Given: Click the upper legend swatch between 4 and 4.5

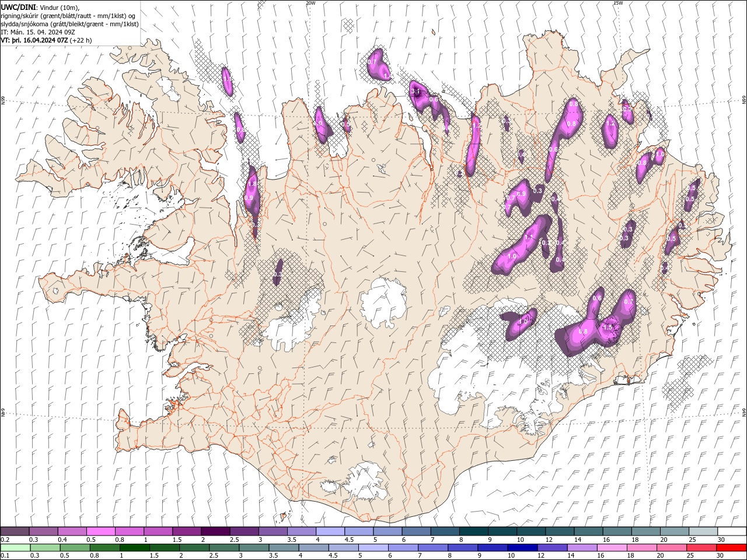Looking at the screenshot, I should pos(330,531).
